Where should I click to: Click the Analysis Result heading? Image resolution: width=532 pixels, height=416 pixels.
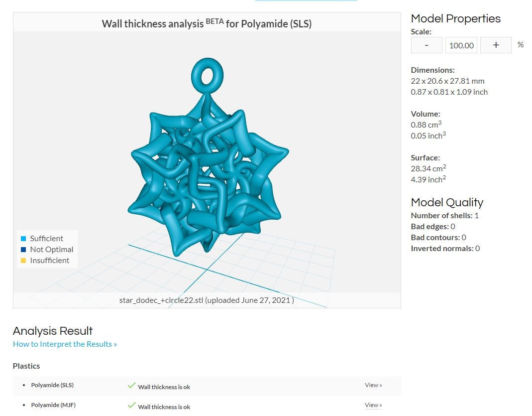pos(53,331)
